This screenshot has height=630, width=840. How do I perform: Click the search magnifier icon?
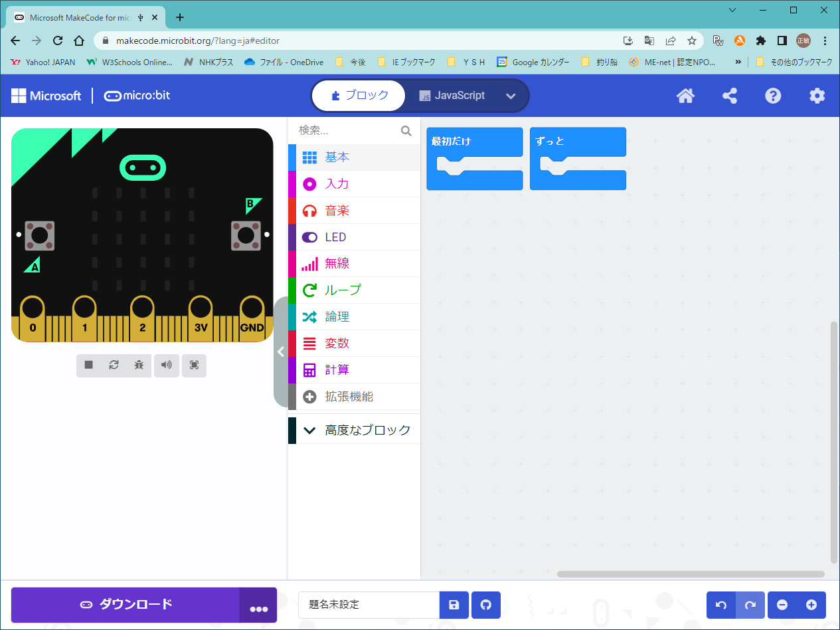406,131
